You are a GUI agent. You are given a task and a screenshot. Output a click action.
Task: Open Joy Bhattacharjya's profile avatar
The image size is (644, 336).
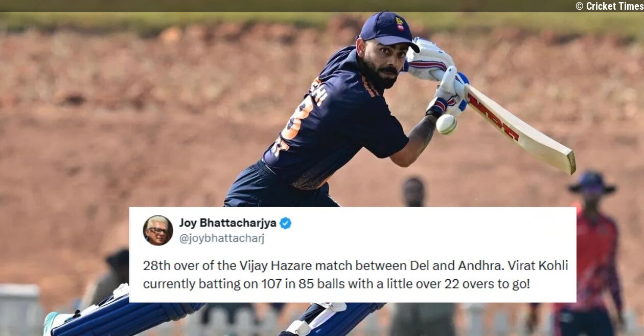click(x=158, y=230)
